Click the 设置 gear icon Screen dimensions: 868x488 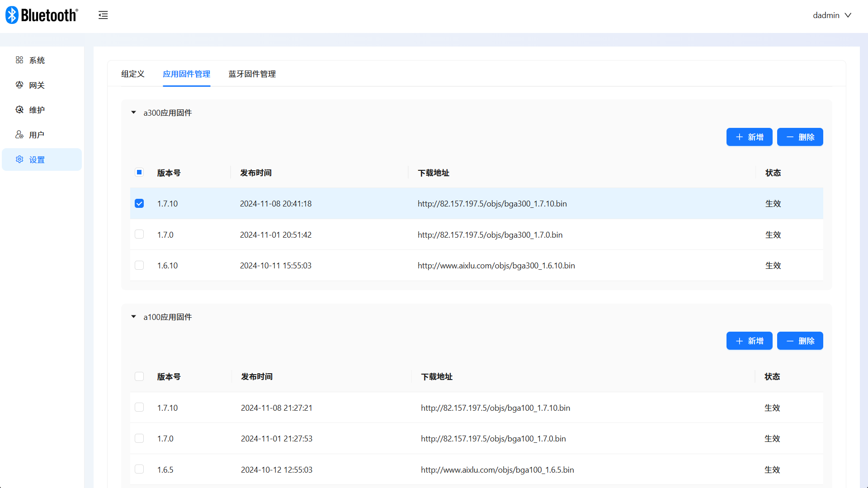(19, 160)
